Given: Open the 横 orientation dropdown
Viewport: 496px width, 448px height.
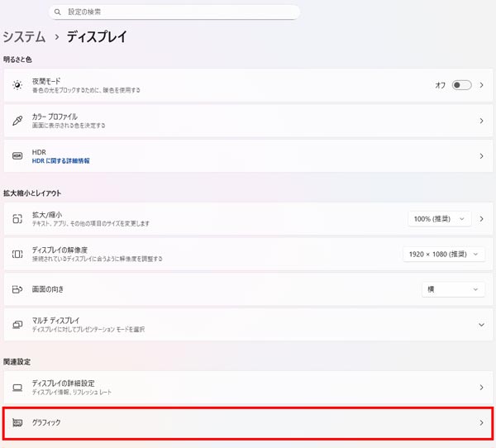Looking at the screenshot, I should pyautogui.click(x=453, y=289).
